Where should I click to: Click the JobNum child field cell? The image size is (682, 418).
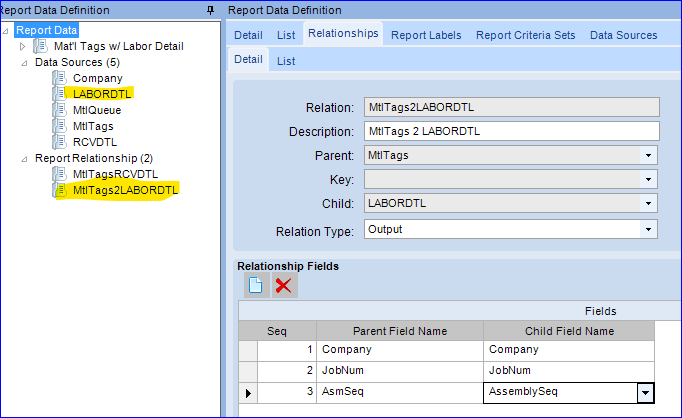click(x=569, y=372)
